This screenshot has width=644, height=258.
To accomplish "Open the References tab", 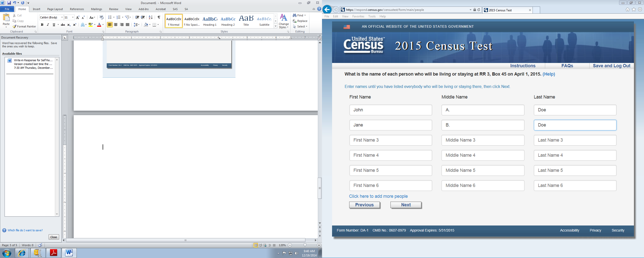I will [x=77, y=9].
